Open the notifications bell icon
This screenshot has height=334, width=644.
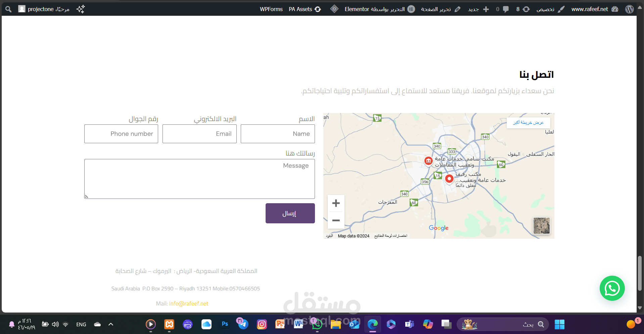[11, 324]
